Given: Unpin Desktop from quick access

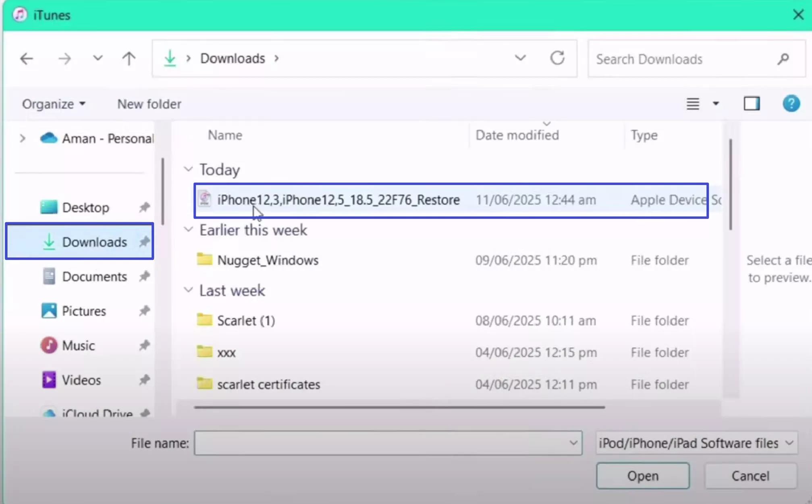Looking at the screenshot, I should tap(144, 207).
